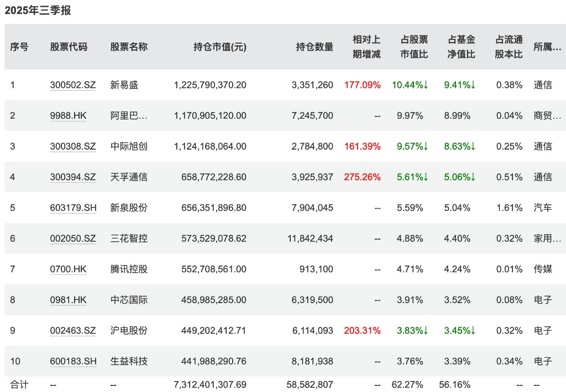Click the 占流通股本比 column header
The image size is (566, 392).
point(509,47)
